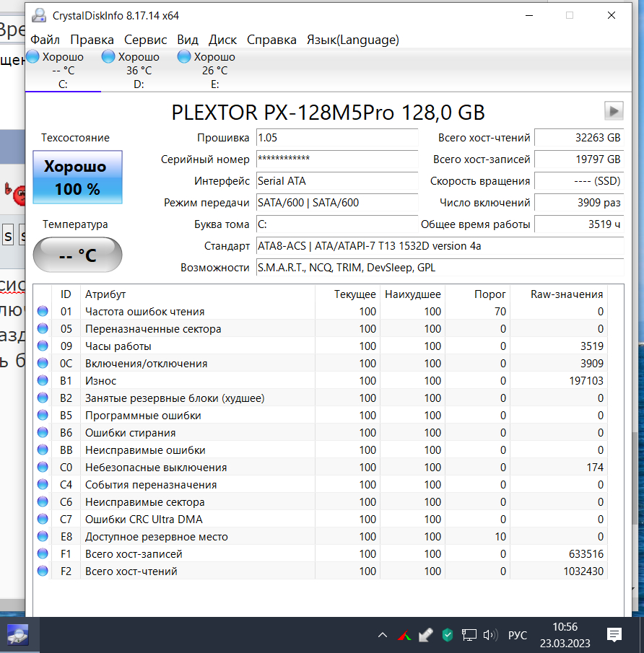Click the status dot for attribute F2
This screenshot has height=653, width=644.
43,571
